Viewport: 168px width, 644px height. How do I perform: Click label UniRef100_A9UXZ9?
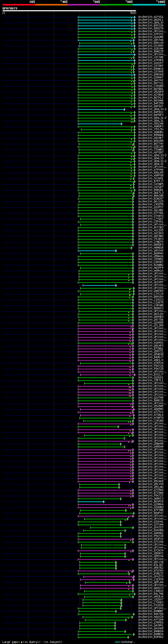click(151, 617)
